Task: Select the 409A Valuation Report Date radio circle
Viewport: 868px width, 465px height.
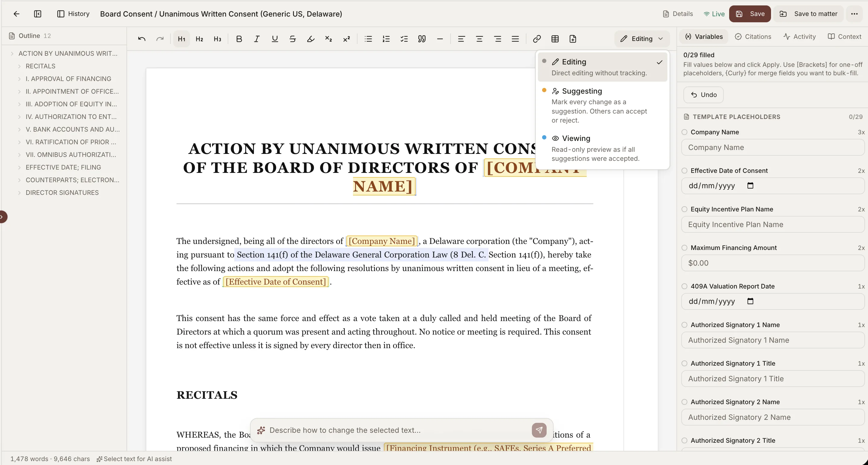Action: [684, 286]
